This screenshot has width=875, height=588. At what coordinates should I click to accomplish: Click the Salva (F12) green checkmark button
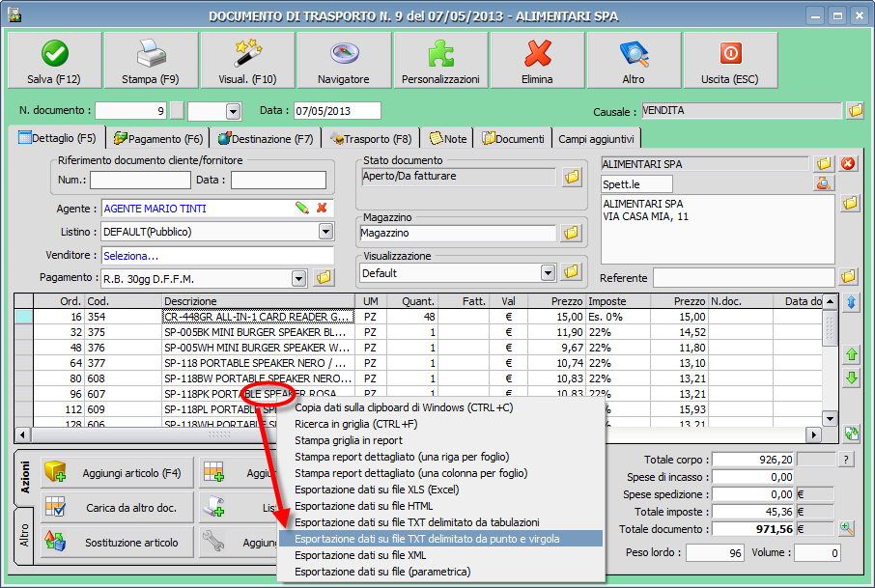click(x=55, y=60)
